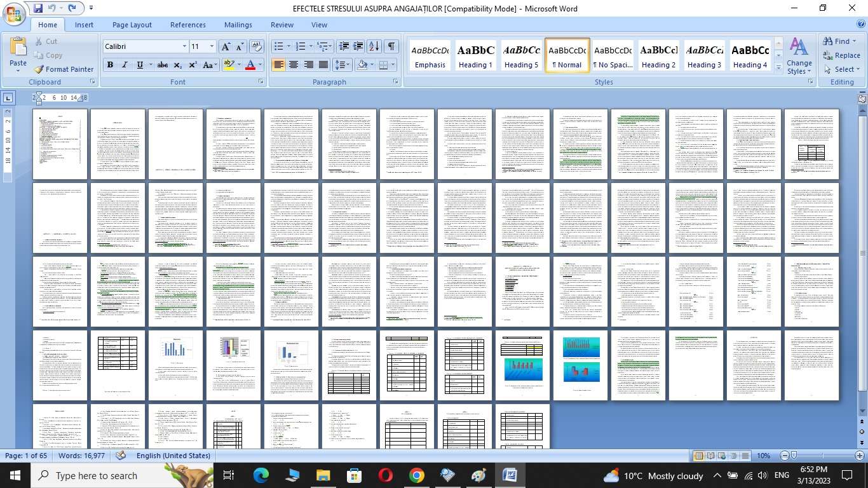Image resolution: width=868 pixels, height=488 pixels.
Task: Click the zoom slider handle
Action: click(x=794, y=456)
